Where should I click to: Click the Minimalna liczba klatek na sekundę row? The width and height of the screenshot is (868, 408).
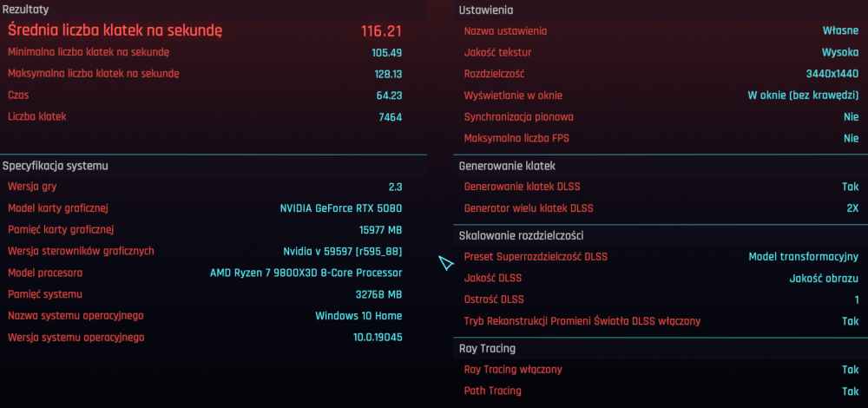89,52
